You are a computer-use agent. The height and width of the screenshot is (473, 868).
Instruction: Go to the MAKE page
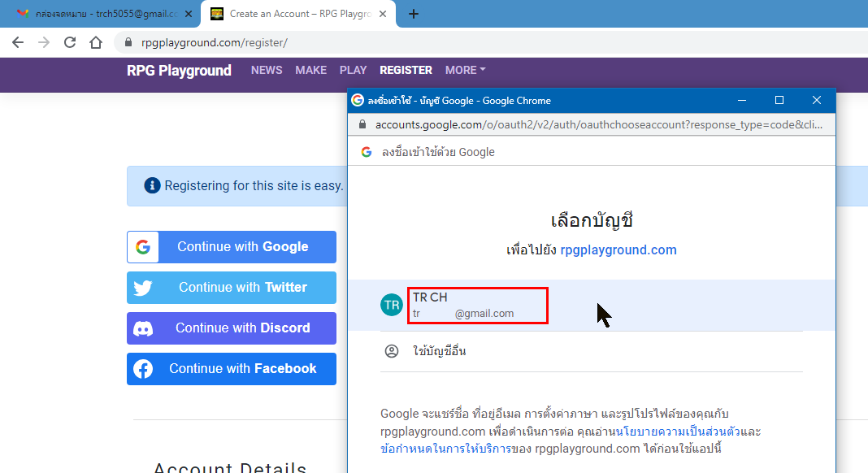(310, 71)
